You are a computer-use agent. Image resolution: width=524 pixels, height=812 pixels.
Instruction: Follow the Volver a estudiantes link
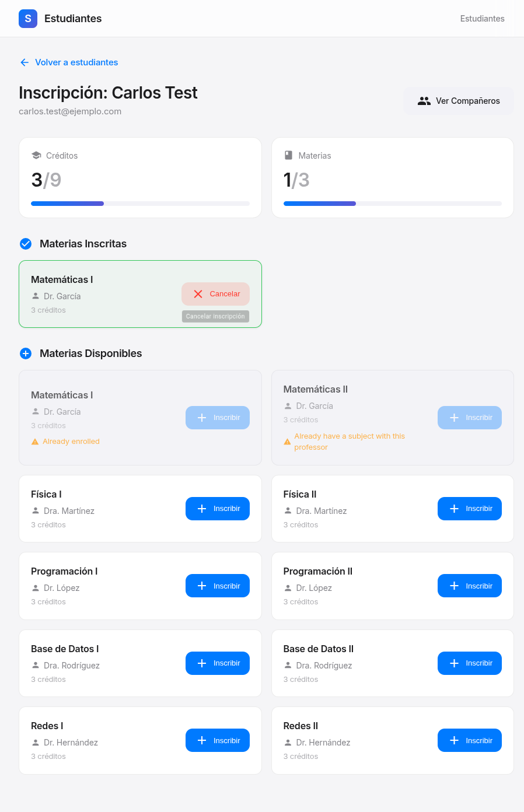pyautogui.click(x=76, y=62)
